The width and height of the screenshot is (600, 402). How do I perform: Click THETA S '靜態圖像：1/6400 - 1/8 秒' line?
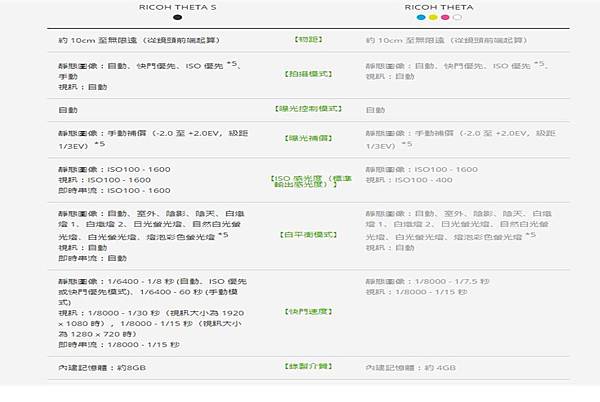(152, 282)
